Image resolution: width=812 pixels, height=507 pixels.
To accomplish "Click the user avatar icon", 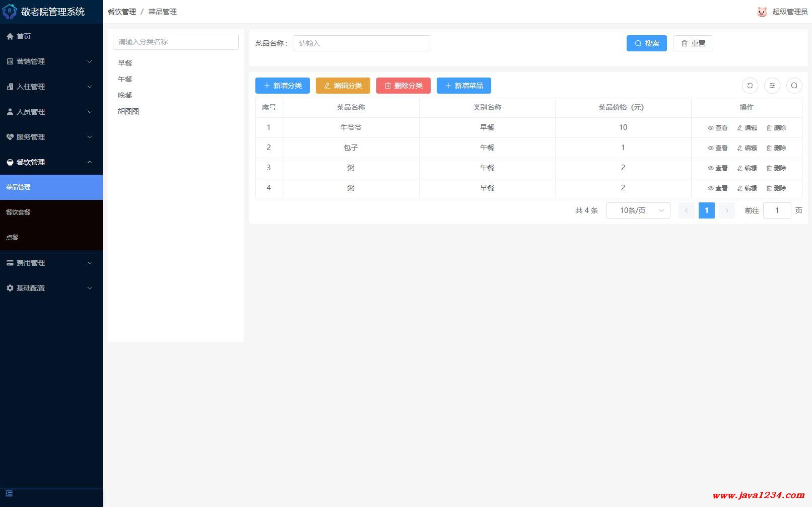I will [x=762, y=12].
